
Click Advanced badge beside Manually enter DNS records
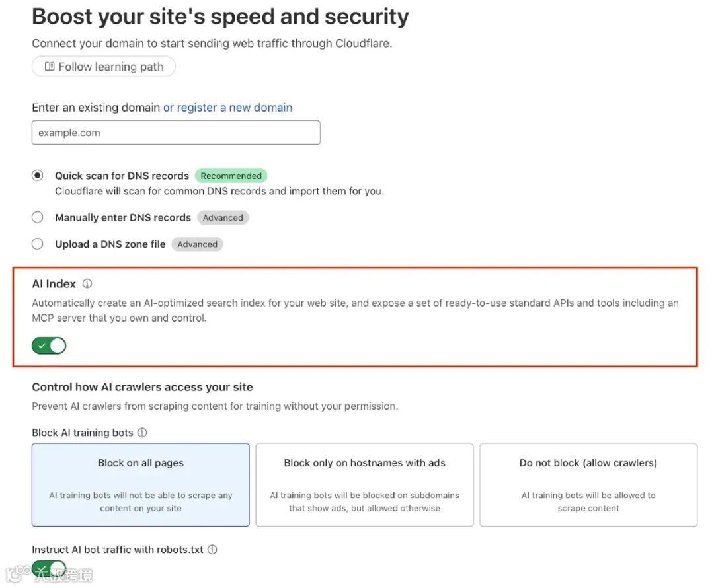point(223,218)
